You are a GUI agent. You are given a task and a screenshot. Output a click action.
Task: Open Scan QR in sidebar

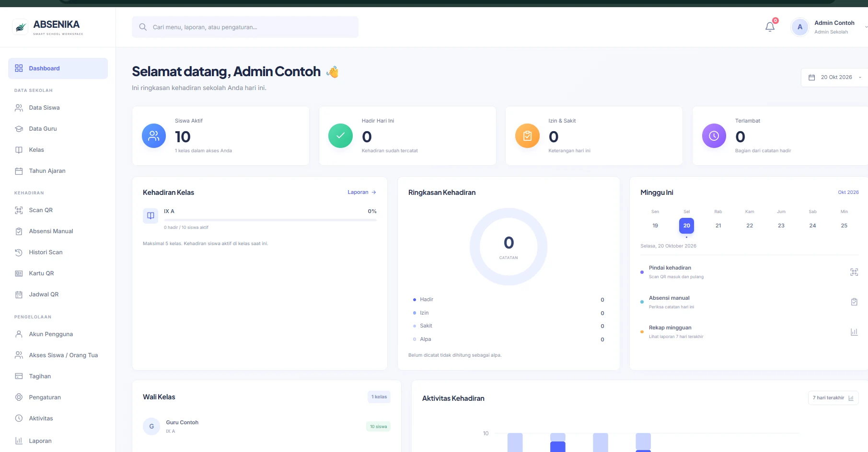click(x=58, y=210)
